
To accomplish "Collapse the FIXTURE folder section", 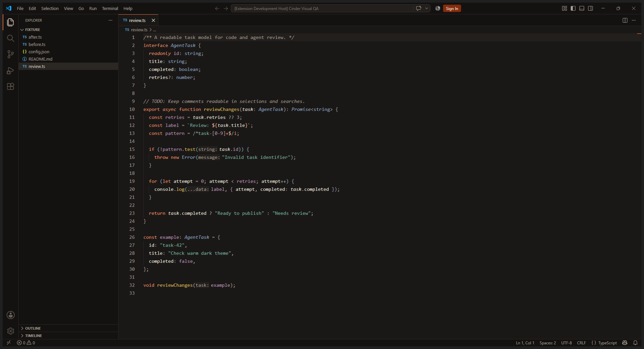I will tap(68, 30).
